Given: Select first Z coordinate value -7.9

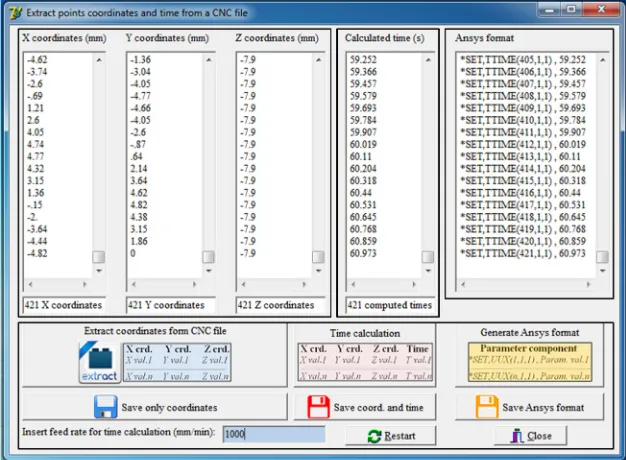Looking at the screenshot, I should [x=248, y=60].
